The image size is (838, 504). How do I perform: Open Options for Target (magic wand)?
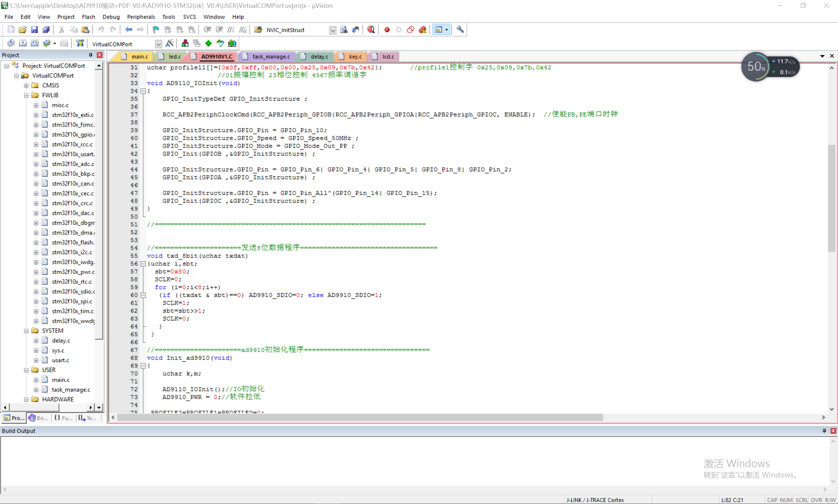click(x=169, y=43)
